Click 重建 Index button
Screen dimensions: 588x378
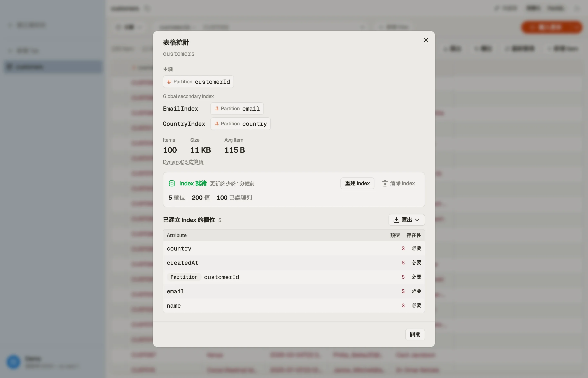coord(357,183)
